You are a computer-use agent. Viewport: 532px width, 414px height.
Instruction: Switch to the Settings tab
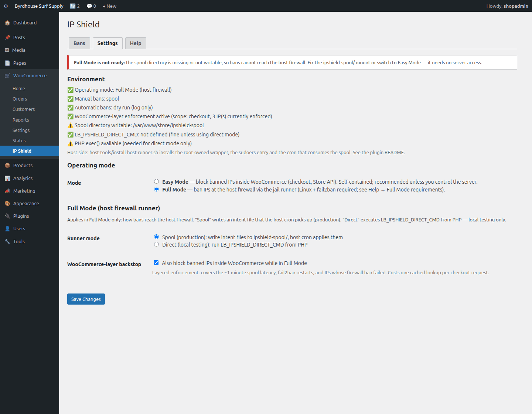pos(108,43)
